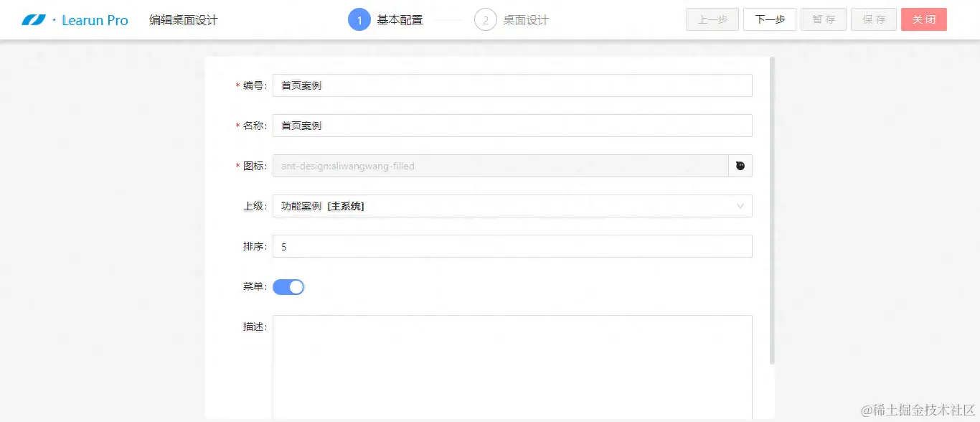Click the Learun Pro logo icon
The height and width of the screenshot is (422, 980).
point(34,20)
